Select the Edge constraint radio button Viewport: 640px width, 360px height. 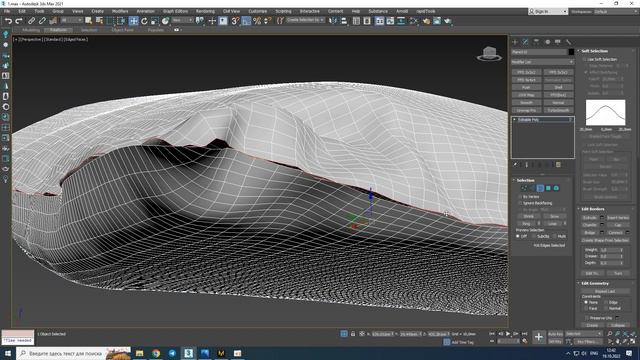[x=606, y=302]
